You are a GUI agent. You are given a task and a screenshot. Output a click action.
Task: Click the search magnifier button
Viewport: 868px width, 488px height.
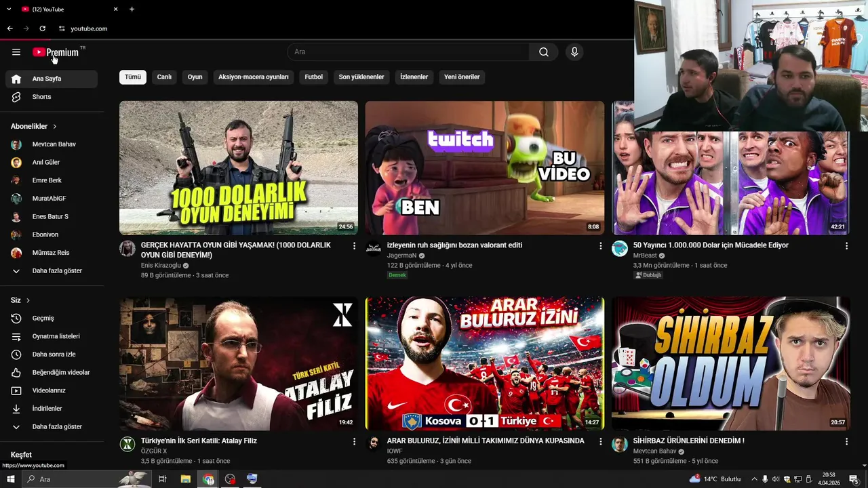(x=544, y=52)
